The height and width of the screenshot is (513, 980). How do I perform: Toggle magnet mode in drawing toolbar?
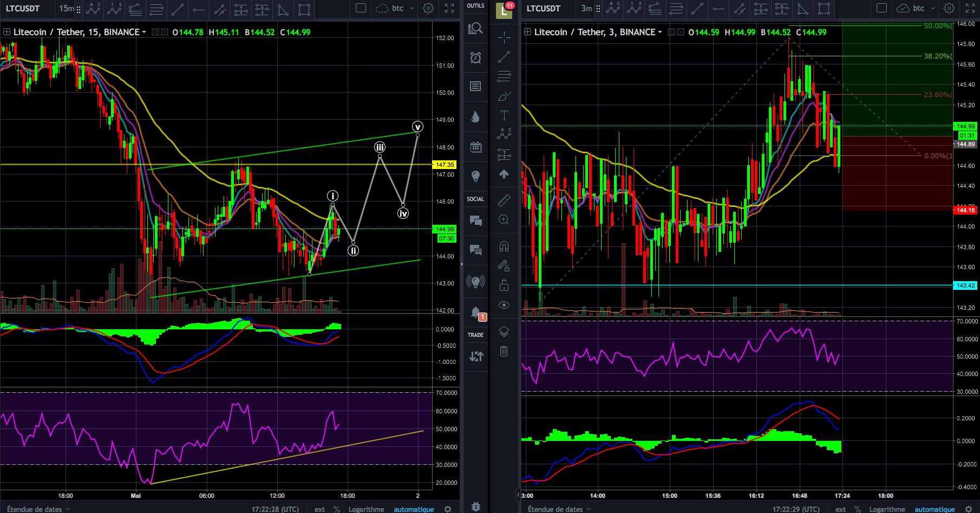504,246
